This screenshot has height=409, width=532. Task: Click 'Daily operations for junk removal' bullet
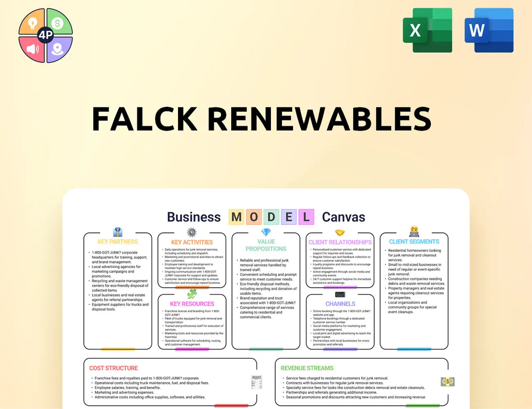click(191, 251)
